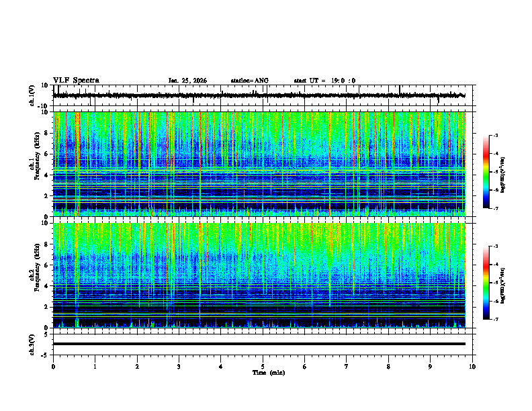The height and width of the screenshot is (411, 532).
Task: Click the "10" tick on the time axis
Action: 472,367
